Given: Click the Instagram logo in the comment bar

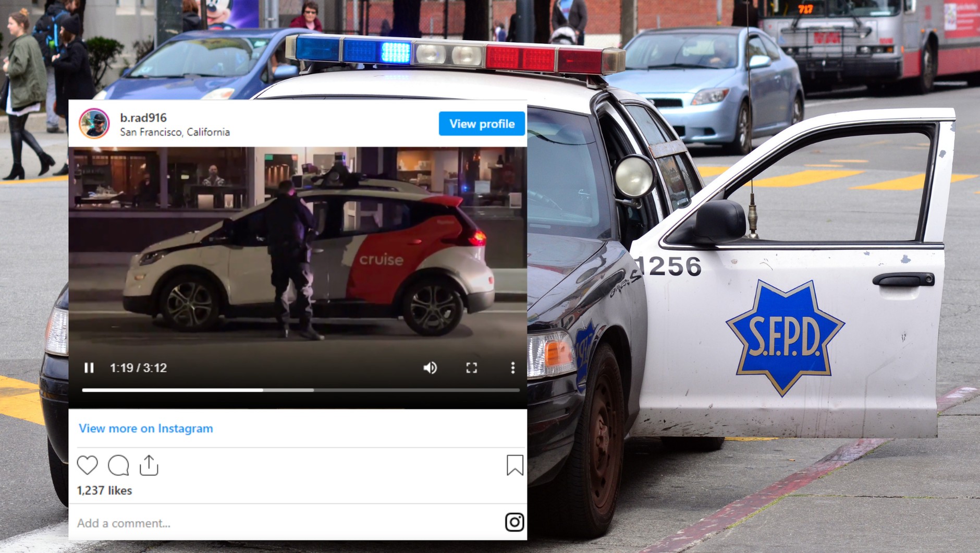Looking at the screenshot, I should tap(514, 522).
